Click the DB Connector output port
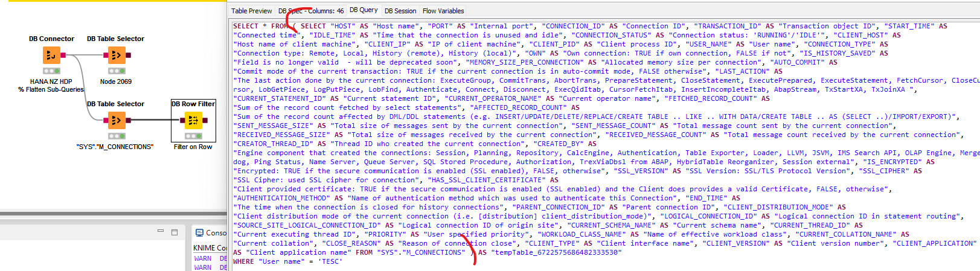Image resolution: width=980 pixels, height=271 pixels. point(63,56)
